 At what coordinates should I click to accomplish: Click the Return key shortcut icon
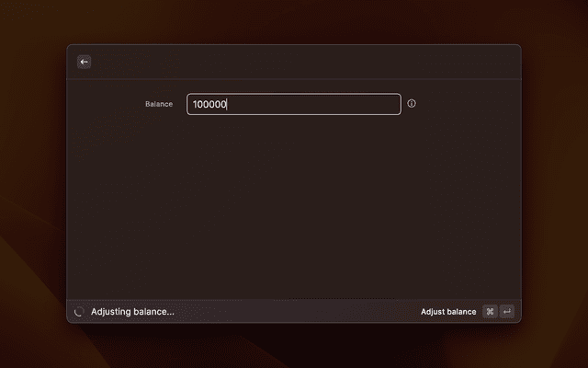(506, 312)
